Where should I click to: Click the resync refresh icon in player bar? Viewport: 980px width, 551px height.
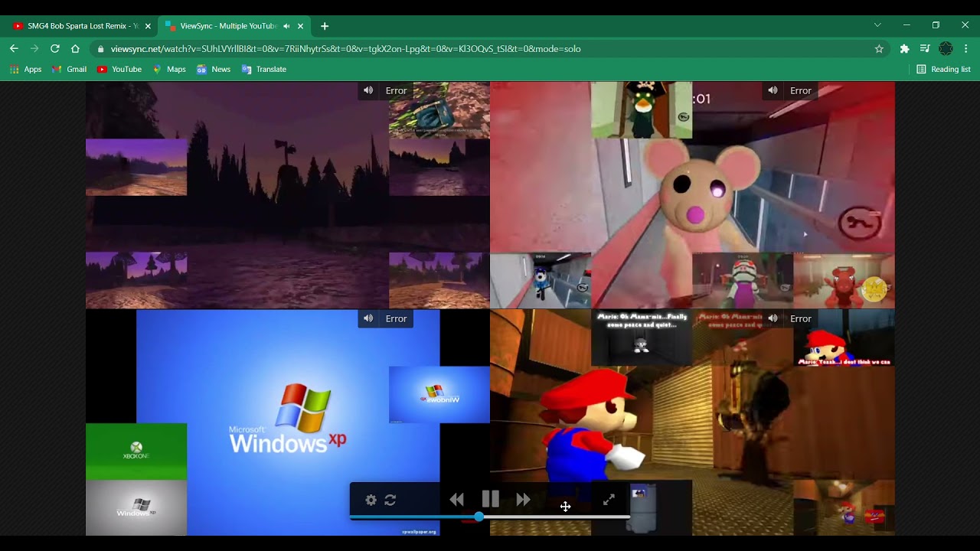click(390, 500)
